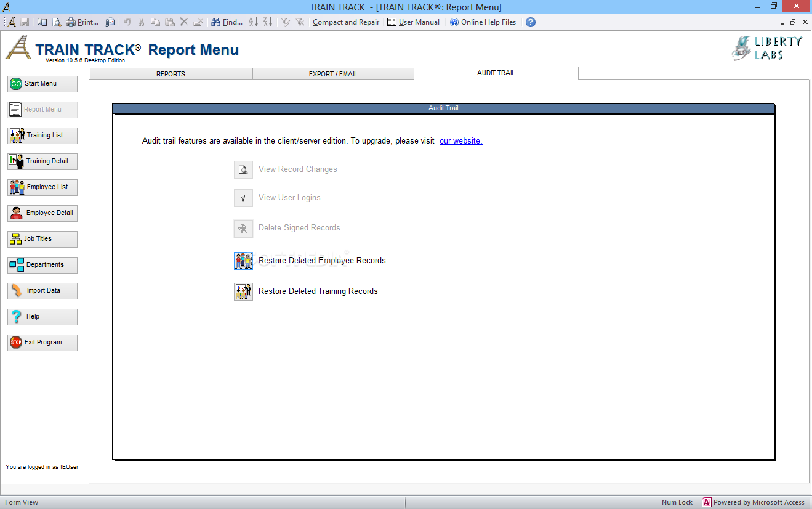The image size is (812, 509).
Task: Open Job Titles screen
Action: click(x=42, y=239)
